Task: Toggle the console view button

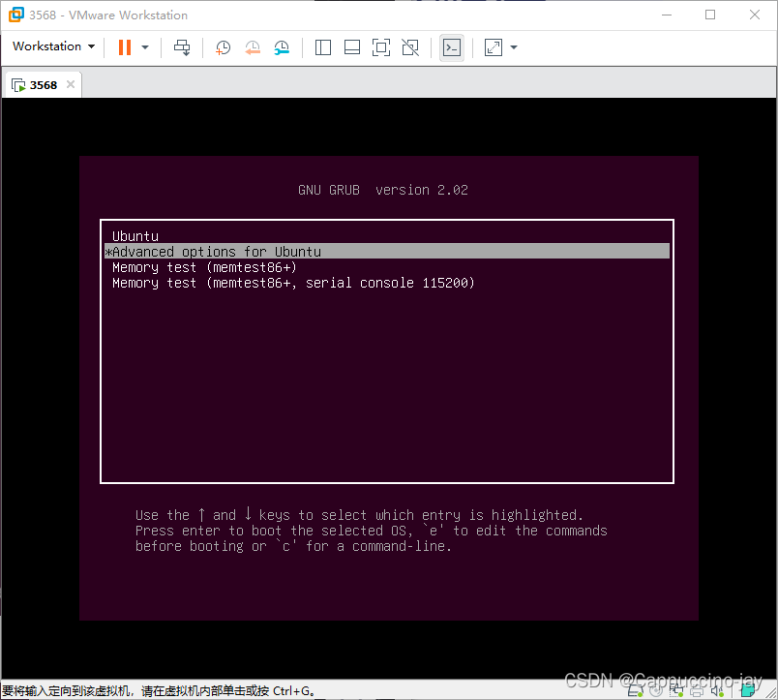Action: coord(452,47)
